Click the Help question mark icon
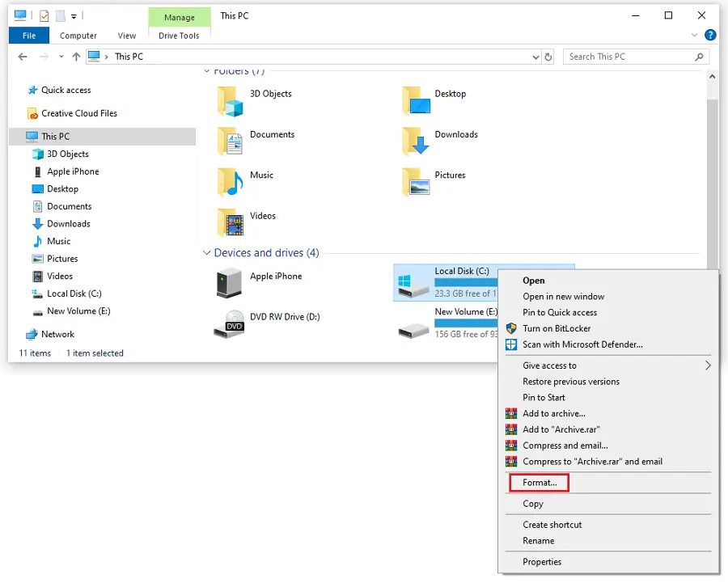Viewport: 728px width, 583px height. click(x=710, y=36)
